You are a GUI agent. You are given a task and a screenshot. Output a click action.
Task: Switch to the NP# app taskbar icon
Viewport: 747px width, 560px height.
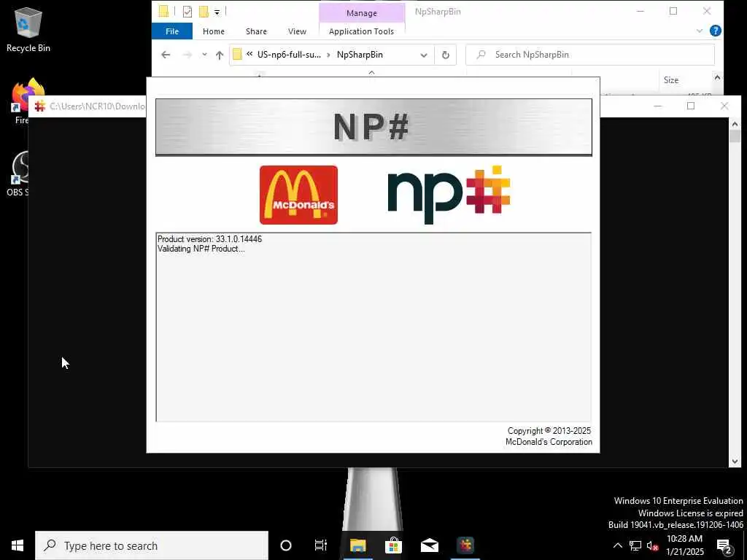pyautogui.click(x=465, y=545)
